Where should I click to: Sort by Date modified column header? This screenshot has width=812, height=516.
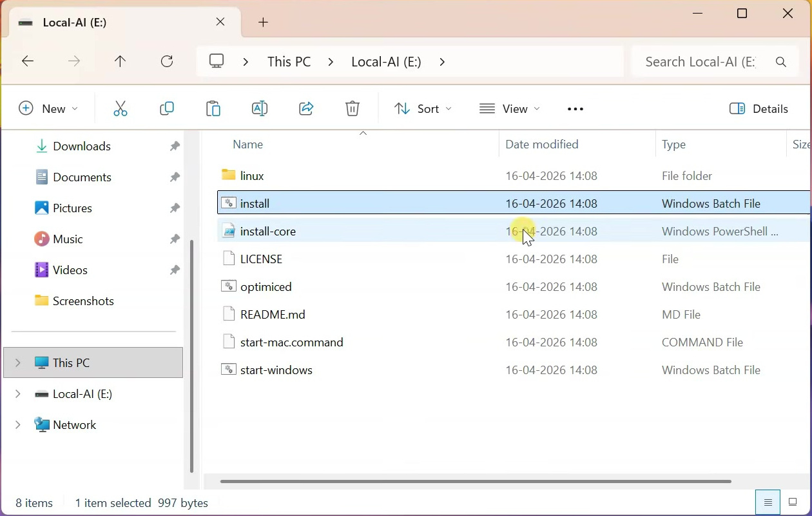(x=542, y=144)
